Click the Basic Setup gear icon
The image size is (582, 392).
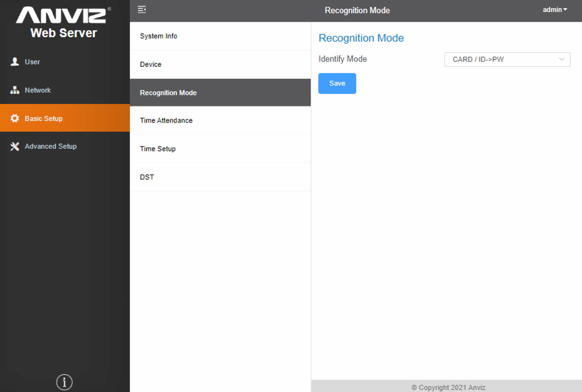[x=15, y=119]
